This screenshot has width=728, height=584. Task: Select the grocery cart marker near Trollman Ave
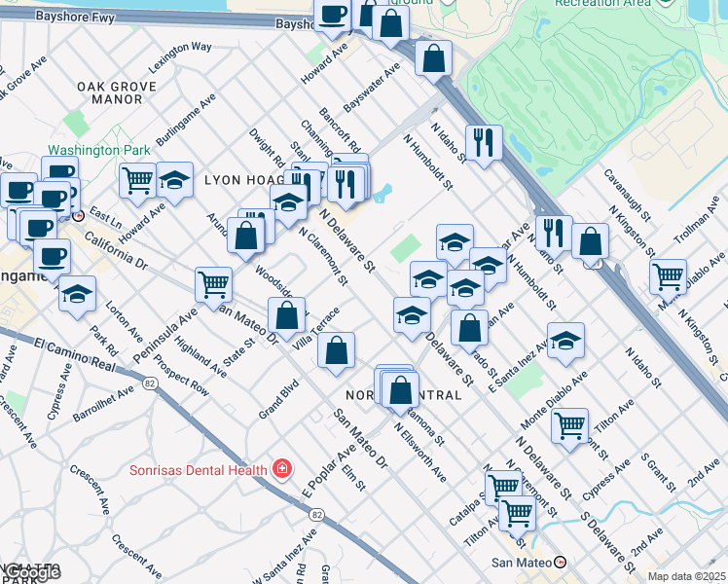[x=668, y=276]
